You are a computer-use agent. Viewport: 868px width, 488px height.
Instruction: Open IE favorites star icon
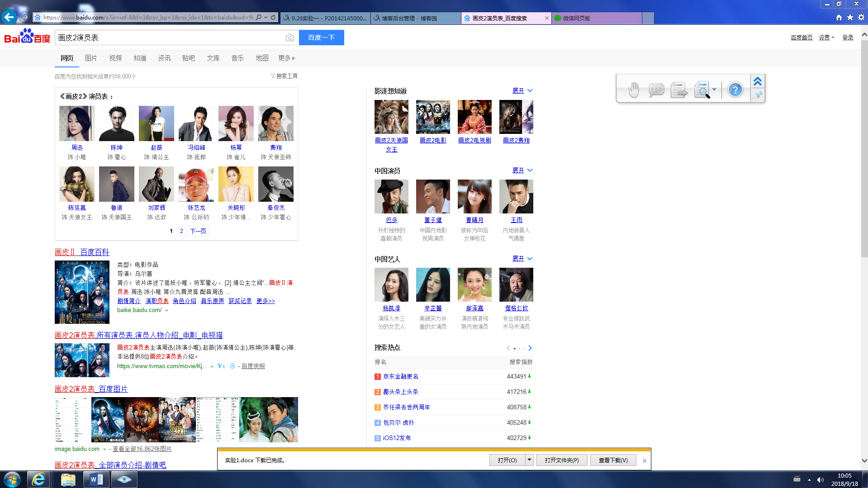point(850,18)
